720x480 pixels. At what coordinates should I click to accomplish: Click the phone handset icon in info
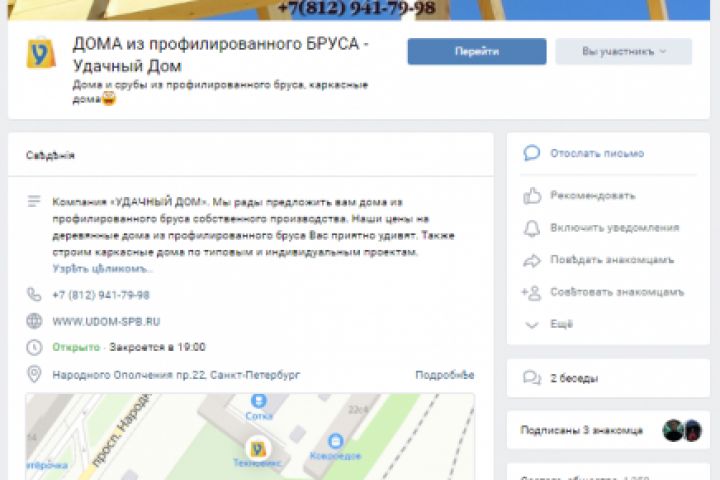[34, 294]
